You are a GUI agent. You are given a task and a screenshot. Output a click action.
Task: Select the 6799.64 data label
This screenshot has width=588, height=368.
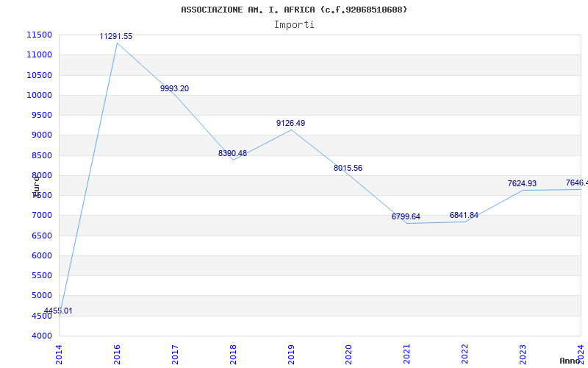(406, 216)
